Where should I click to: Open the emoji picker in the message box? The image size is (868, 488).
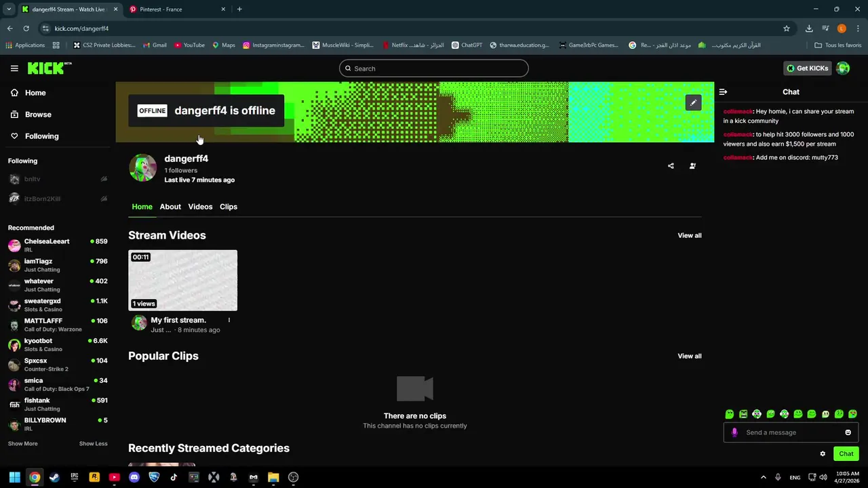(848, 432)
